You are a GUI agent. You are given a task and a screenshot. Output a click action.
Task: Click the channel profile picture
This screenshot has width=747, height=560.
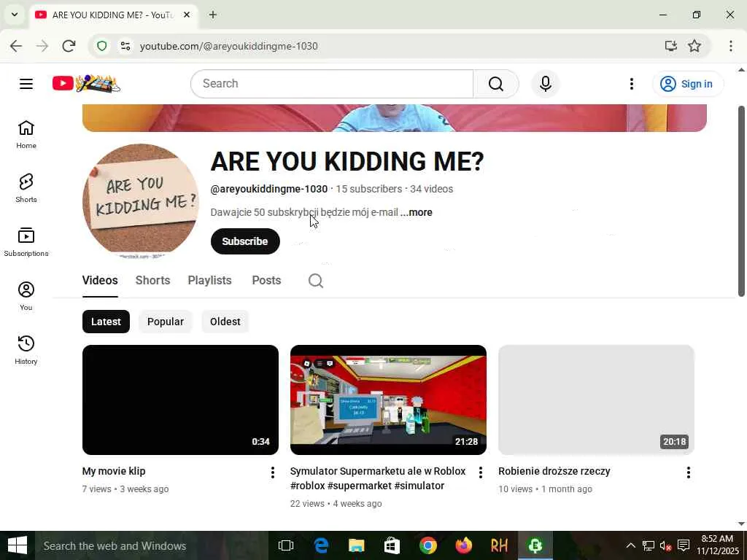tap(141, 201)
